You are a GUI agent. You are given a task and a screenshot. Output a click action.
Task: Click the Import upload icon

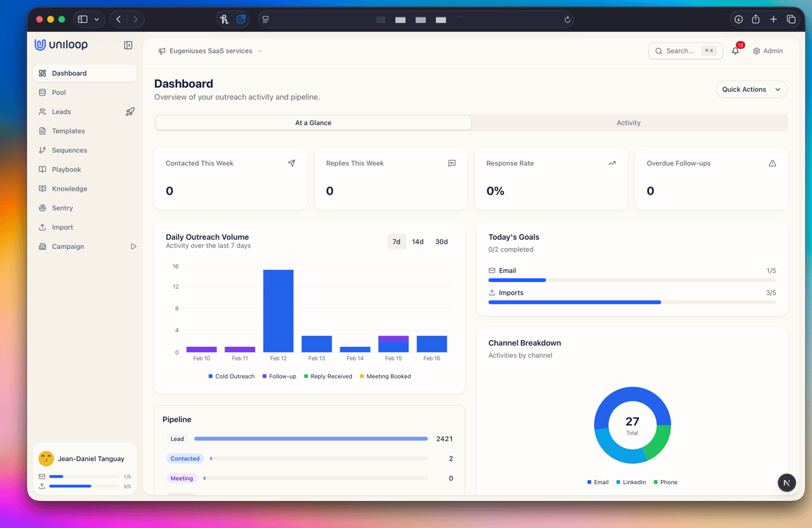[43, 227]
